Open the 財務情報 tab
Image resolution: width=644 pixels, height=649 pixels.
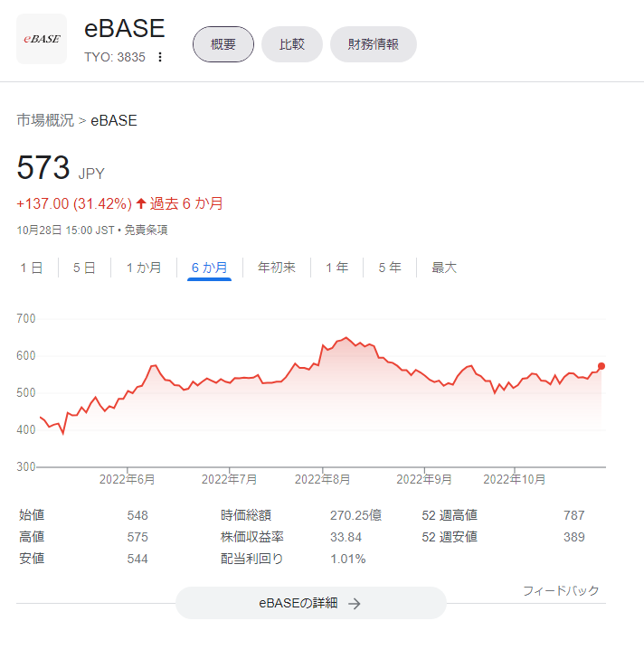373,44
